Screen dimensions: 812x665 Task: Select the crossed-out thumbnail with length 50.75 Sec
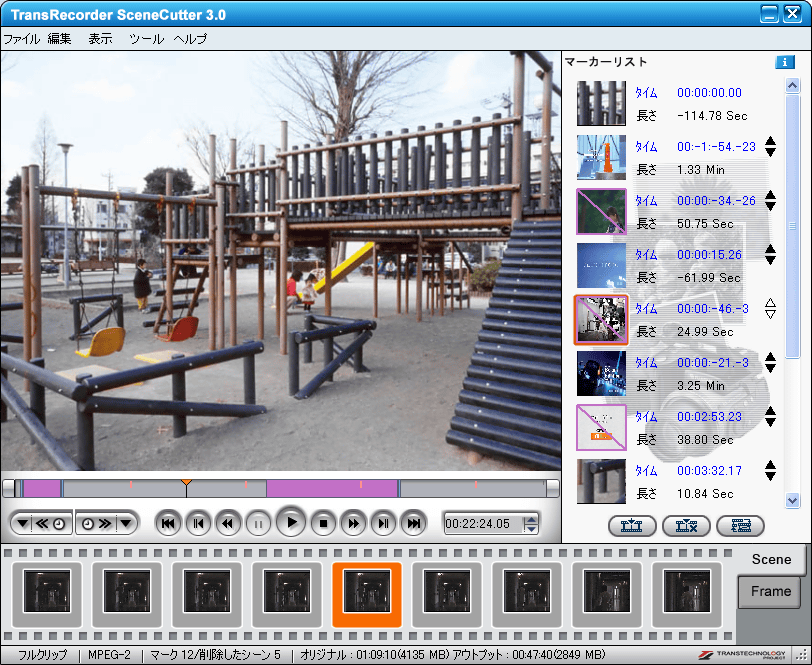pos(601,211)
